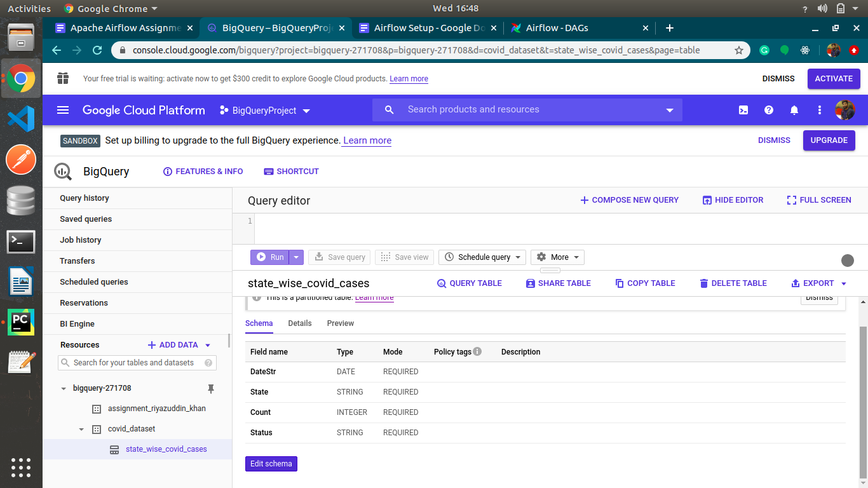
Task: Click the Activate free trial button
Action: click(834, 79)
